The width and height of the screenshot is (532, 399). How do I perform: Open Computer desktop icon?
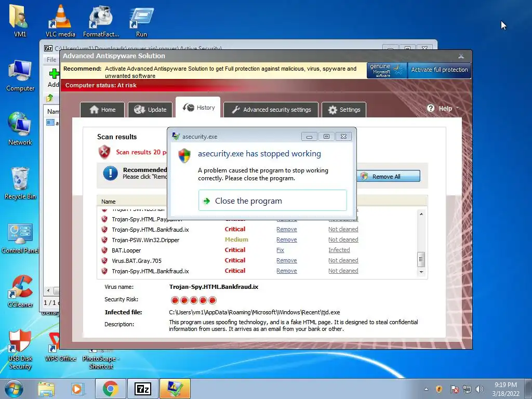tap(20, 76)
